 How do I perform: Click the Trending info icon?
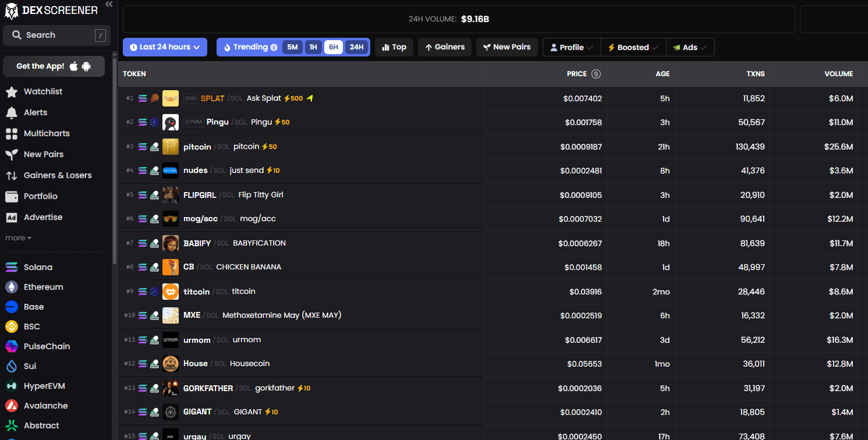click(274, 47)
